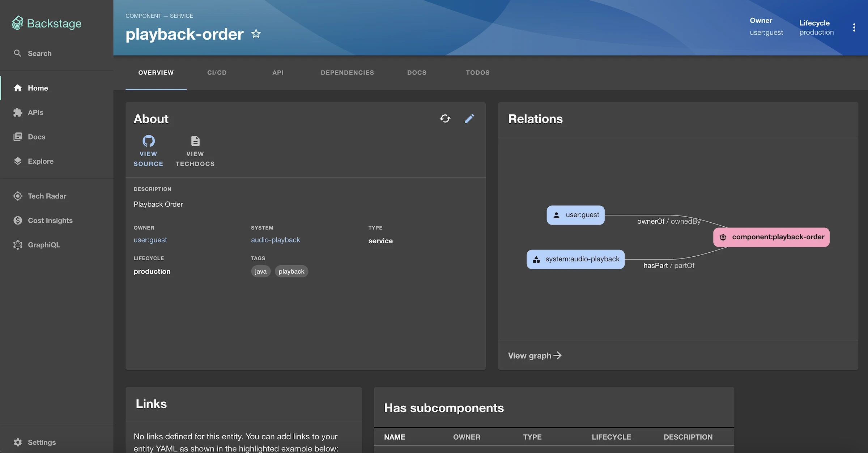Image resolution: width=868 pixels, height=453 pixels.
Task: Open the three-dot entity context menu
Action: coord(854,27)
